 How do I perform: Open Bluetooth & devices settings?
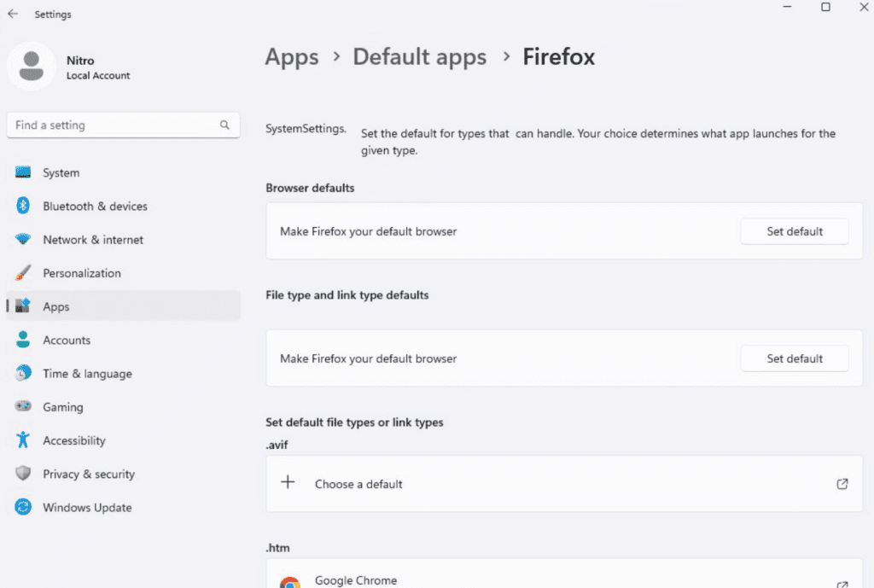pos(123,206)
